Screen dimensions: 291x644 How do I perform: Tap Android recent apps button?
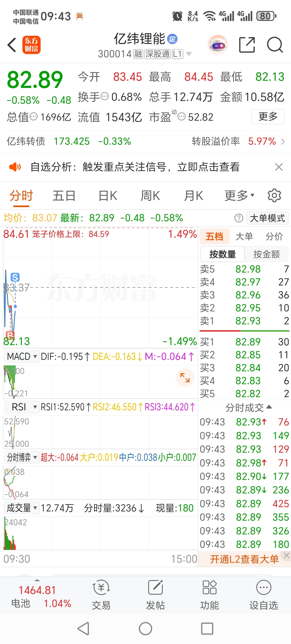[x=207, y=629]
